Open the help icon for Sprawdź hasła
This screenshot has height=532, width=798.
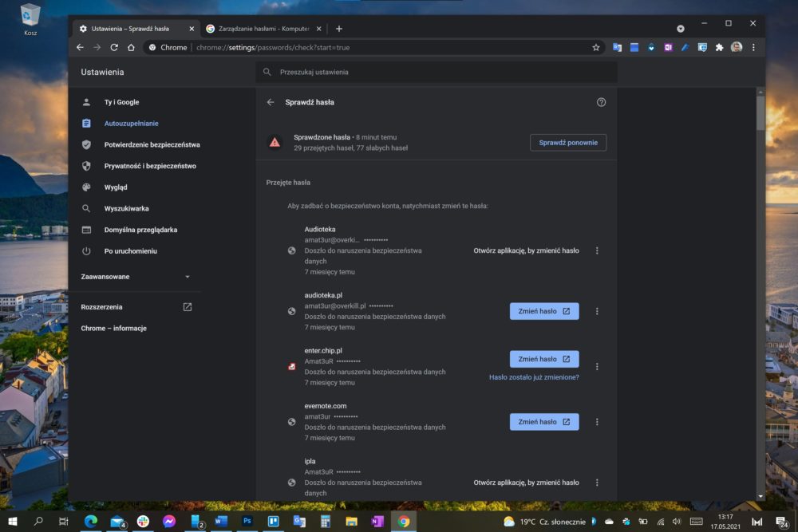coord(601,102)
